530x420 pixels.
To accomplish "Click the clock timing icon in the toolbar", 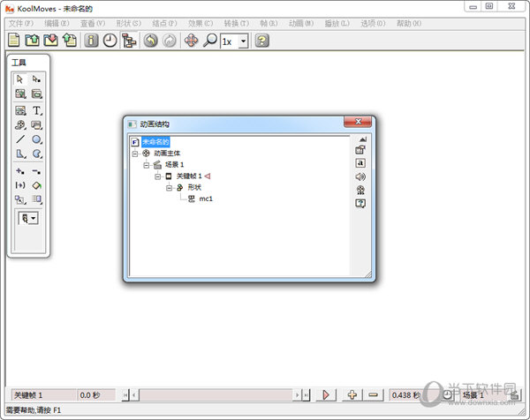I will click(110, 41).
